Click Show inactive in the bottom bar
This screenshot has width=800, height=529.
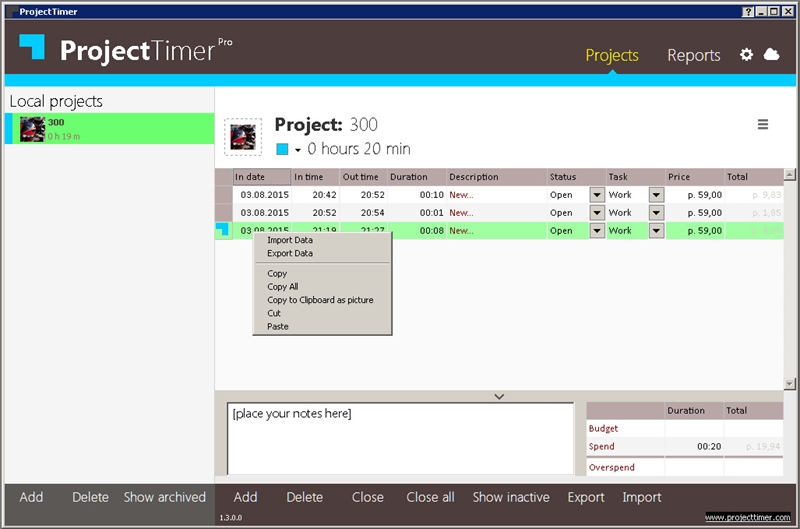tap(511, 497)
